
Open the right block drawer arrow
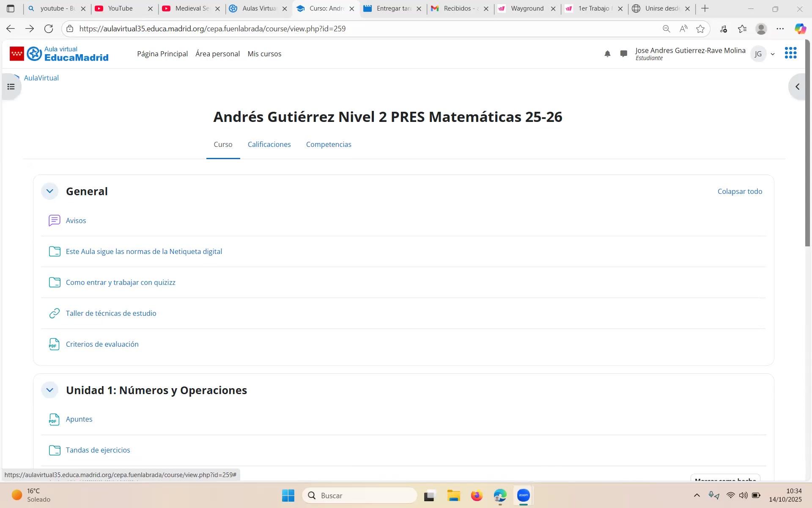(x=797, y=87)
